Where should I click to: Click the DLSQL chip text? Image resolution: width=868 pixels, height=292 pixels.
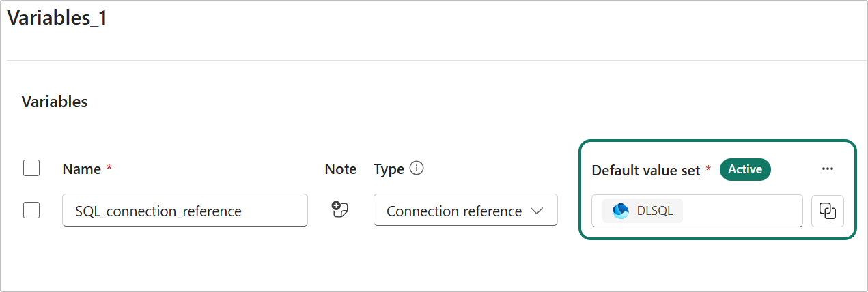pos(654,211)
